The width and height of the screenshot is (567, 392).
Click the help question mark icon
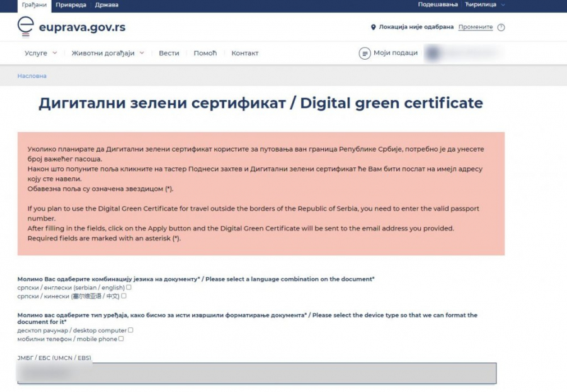[501, 28]
